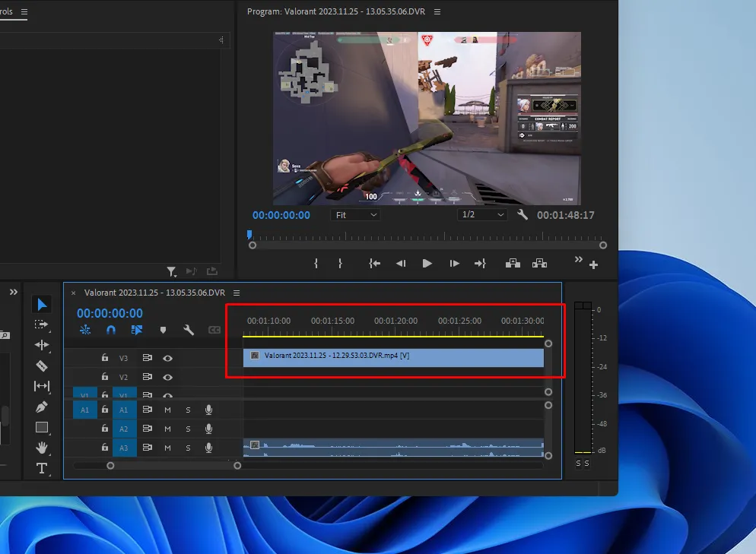756x554 pixels.
Task: Go to In point in Program monitor
Action: [x=375, y=264]
